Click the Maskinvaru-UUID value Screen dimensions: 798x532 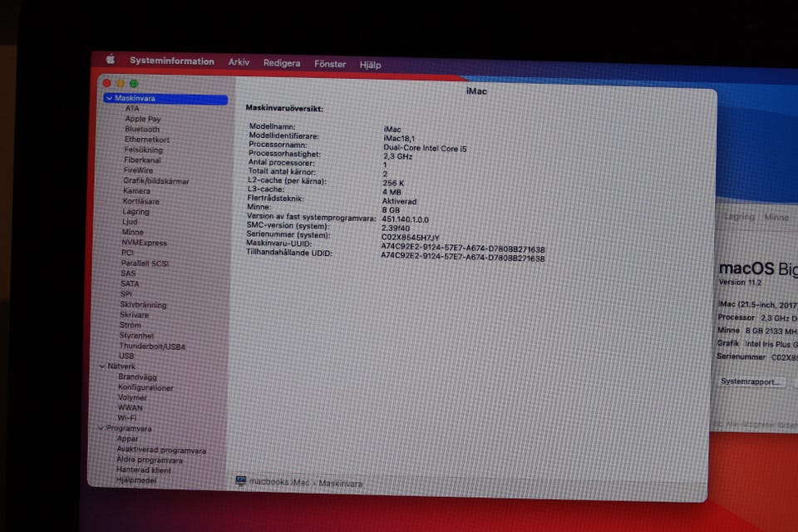[x=463, y=249]
